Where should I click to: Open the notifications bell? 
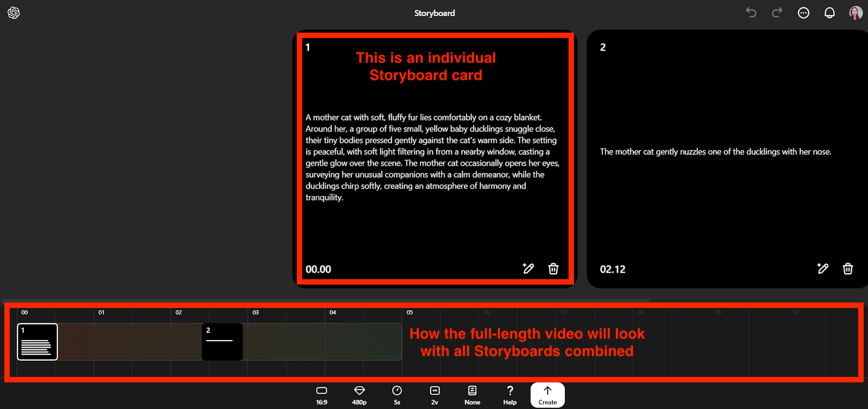click(x=829, y=13)
